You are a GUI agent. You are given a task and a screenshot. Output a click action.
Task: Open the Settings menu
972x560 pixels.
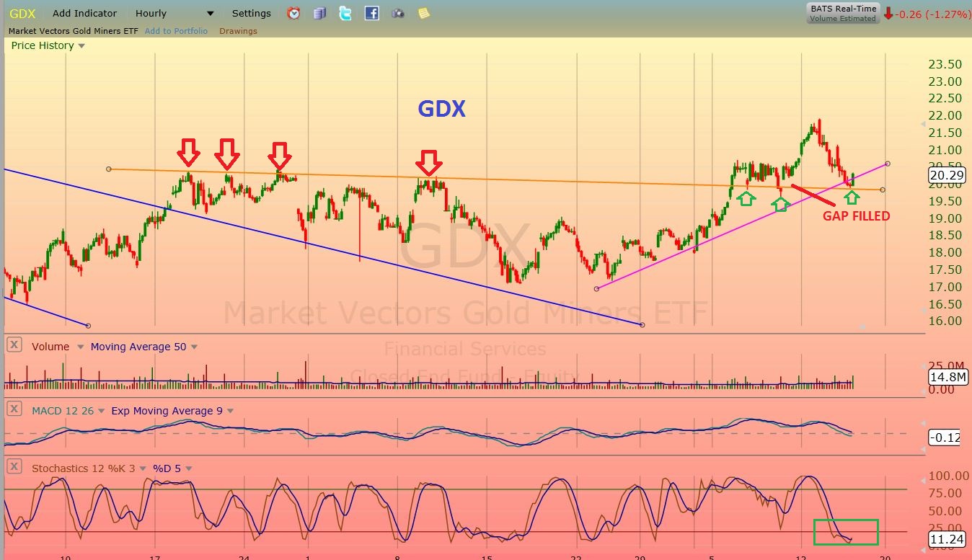(251, 13)
